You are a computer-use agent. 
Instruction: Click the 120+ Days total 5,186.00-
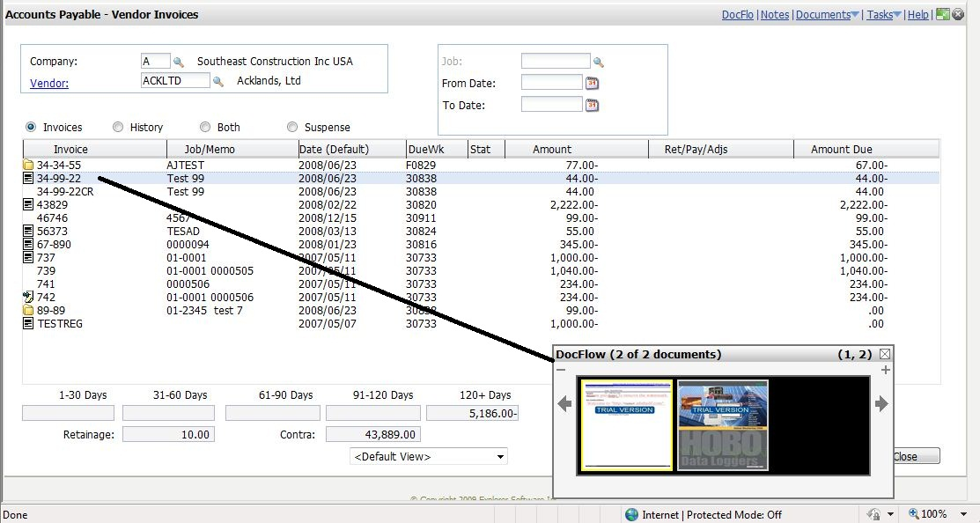[x=472, y=413]
